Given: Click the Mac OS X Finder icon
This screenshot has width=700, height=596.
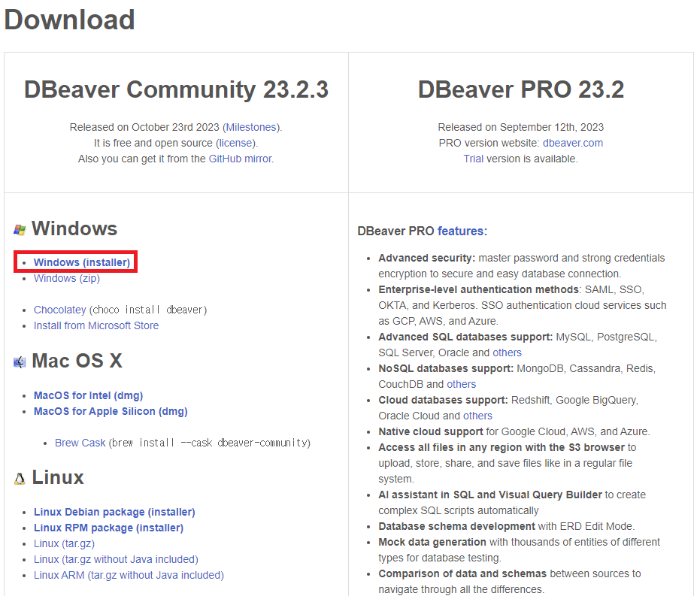Looking at the screenshot, I should click(20, 362).
